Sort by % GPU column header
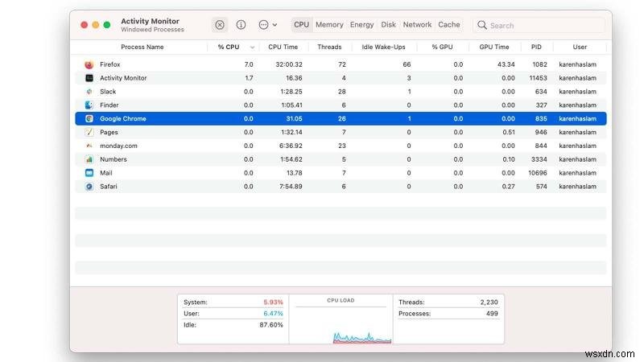The width and height of the screenshot is (644, 362). [442, 47]
